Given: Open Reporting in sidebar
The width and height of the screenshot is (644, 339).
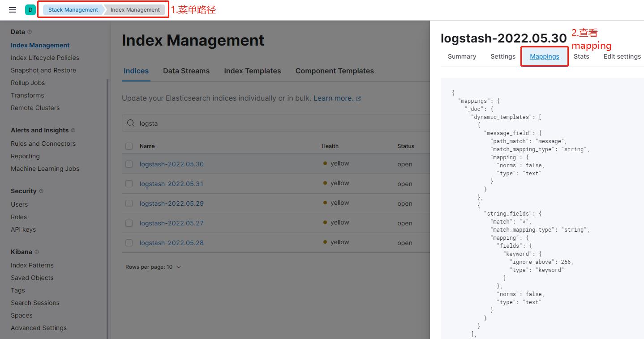Looking at the screenshot, I should pyautogui.click(x=25, y=156).
